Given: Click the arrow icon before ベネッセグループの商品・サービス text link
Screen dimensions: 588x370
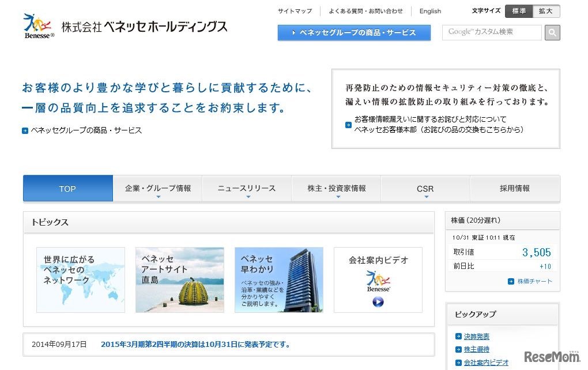Looking at the screenshot, I should (25, 130).
